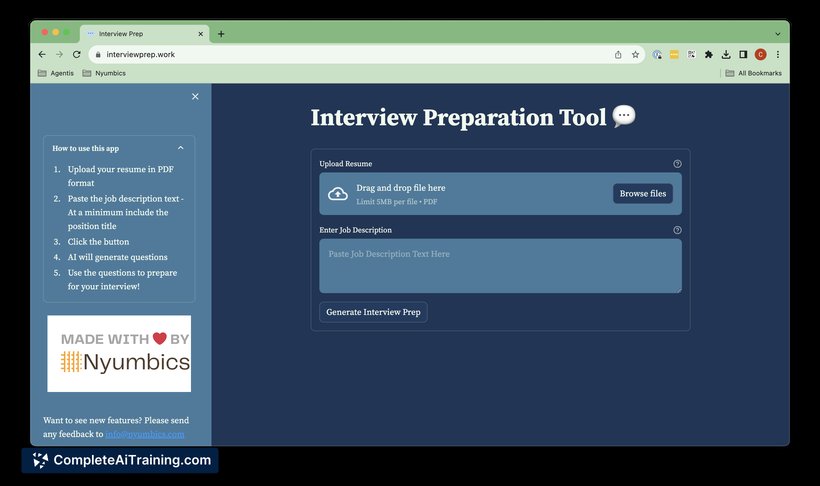Click the "Upload your resume in PDF format" step
Screen dimensions: 820x486
[121, 176]
